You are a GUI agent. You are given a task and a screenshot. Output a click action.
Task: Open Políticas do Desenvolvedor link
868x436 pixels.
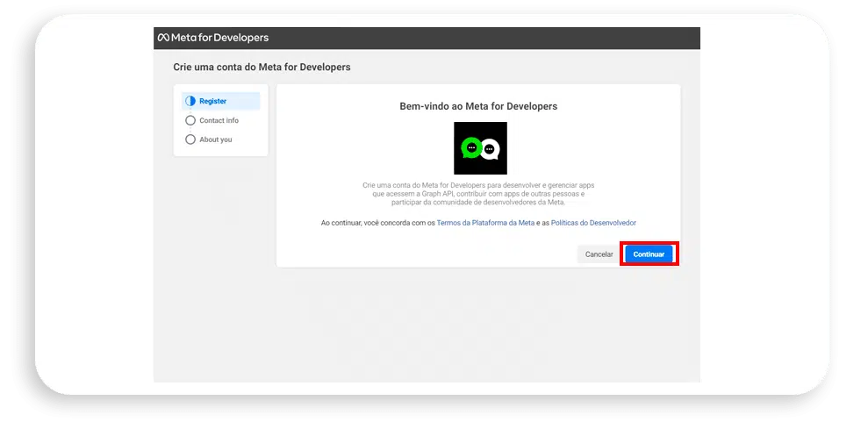593,223
